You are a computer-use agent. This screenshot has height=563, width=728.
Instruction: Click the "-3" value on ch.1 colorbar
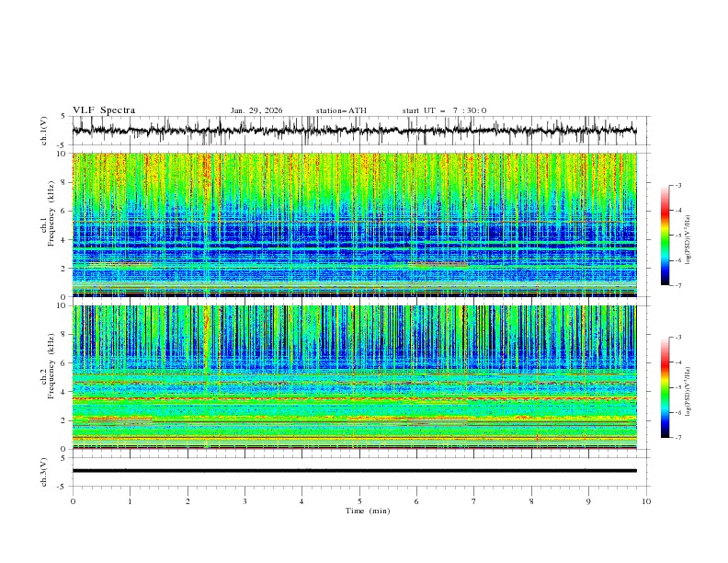678,185
